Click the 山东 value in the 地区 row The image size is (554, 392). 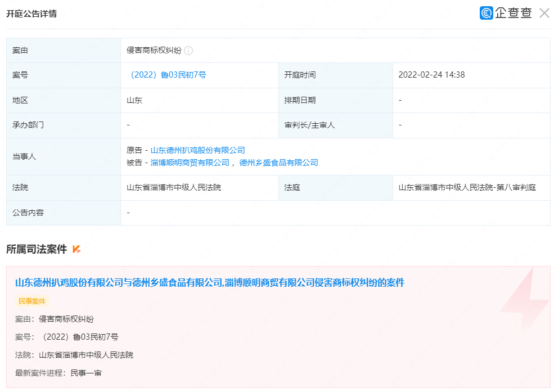point(134,100)
